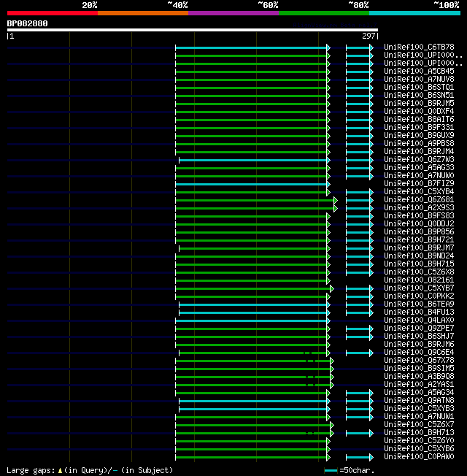The height and width of the screenshot is (476, 467).
Task: Click the UniRef100_A3B9Q8 label
Action: tap(419, 377)
